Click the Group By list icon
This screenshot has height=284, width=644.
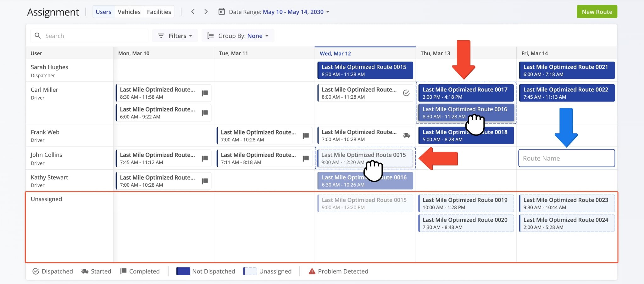[211, 36]
